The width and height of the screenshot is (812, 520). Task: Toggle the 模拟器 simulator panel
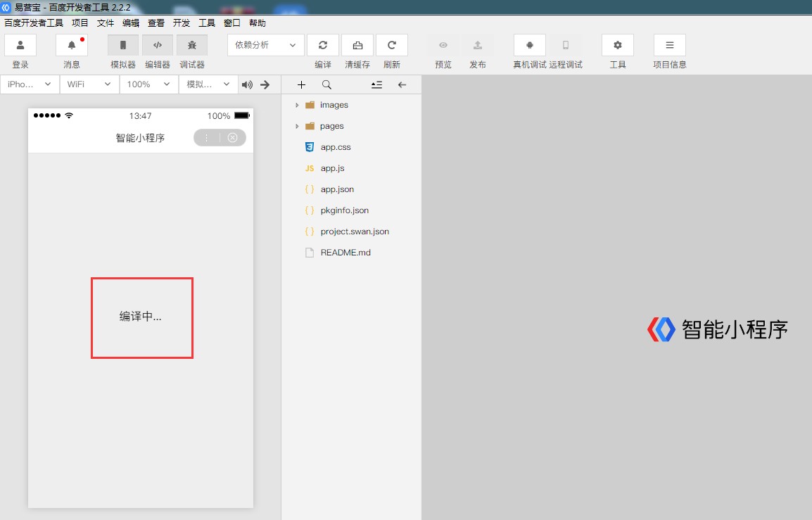tap(123, 45)
